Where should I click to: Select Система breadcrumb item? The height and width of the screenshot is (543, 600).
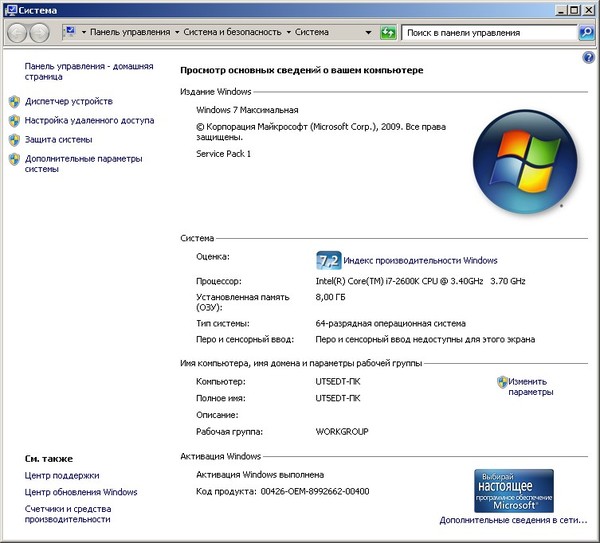[x=311, y=32]
